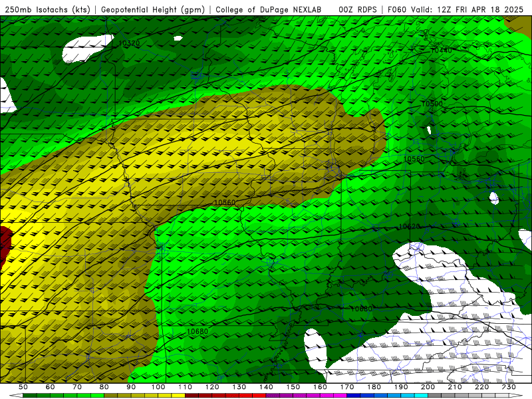Screen dimensions: 532x399
Task: Select the "Geopotential Height (gpm)" header label
Action: click(153, 9)
